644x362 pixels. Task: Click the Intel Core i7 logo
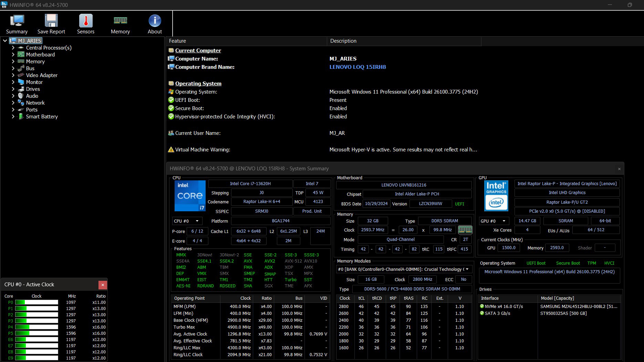pos(190,195)
